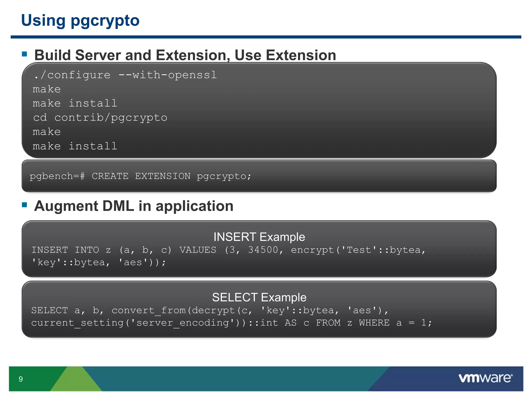Click the INSERT INTO z statement text
The width and height of the screenshot is (532, 399).
click(228, 250)
